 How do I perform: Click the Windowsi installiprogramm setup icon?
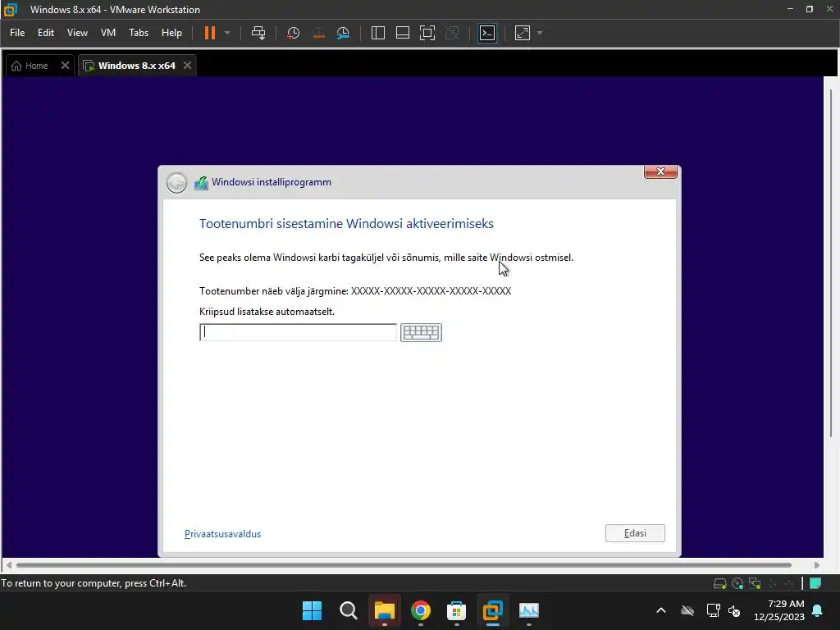click(x=201, y=183)
